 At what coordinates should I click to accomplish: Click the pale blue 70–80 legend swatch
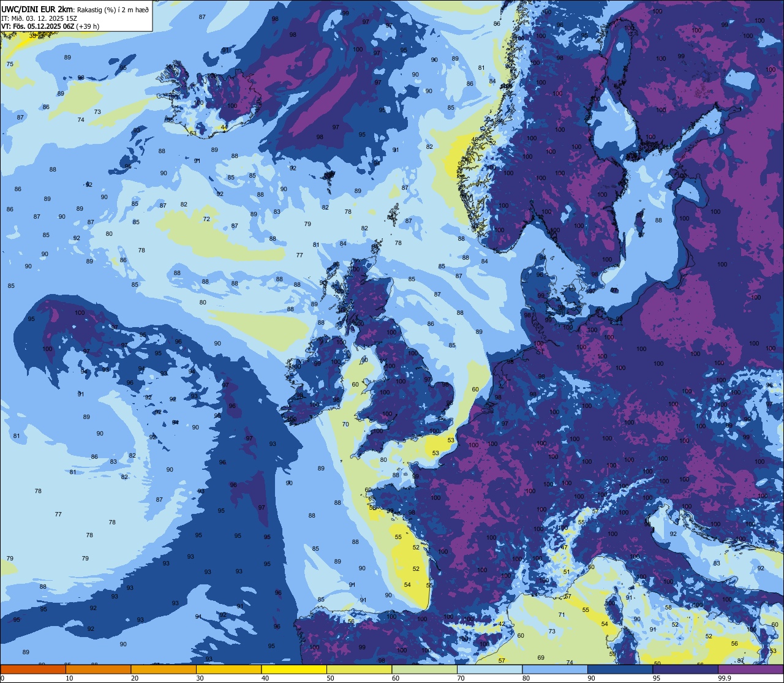[489, 669]
